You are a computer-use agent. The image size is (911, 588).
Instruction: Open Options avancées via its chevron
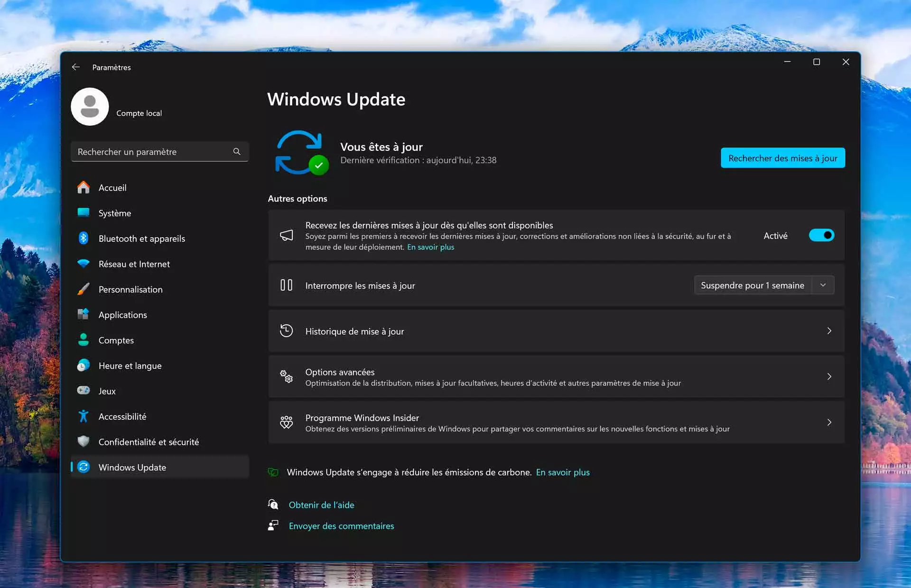tap(829, 377)
